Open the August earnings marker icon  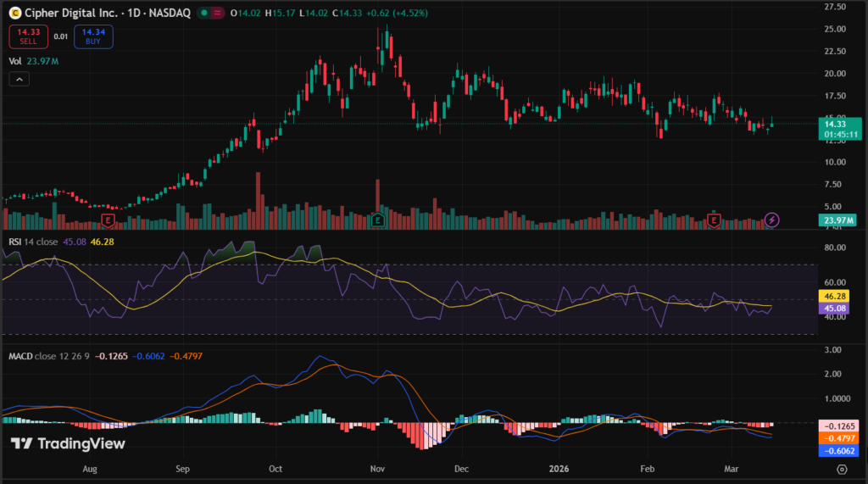click(x=108, y=220)
